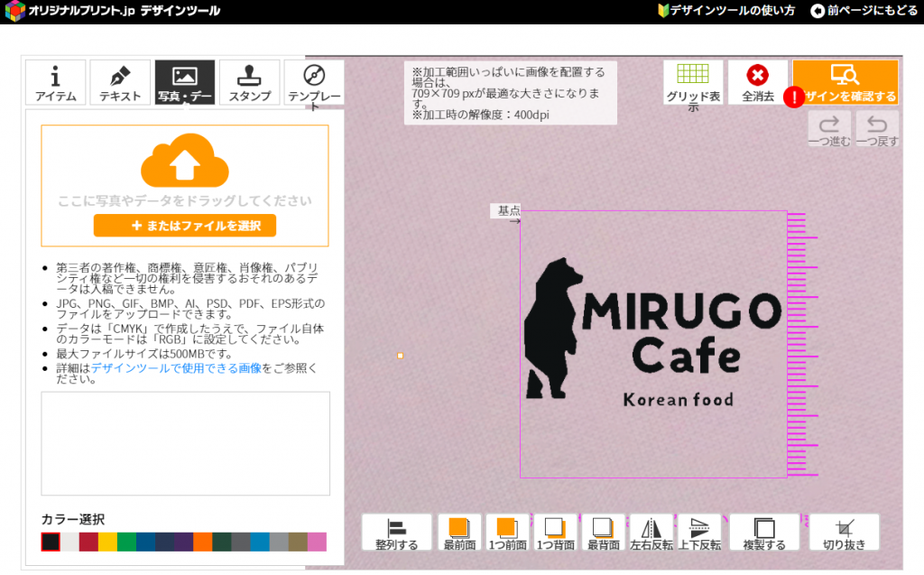Send the image to 最背面 (very back)
924x575 pixels.
coord(604,533)
